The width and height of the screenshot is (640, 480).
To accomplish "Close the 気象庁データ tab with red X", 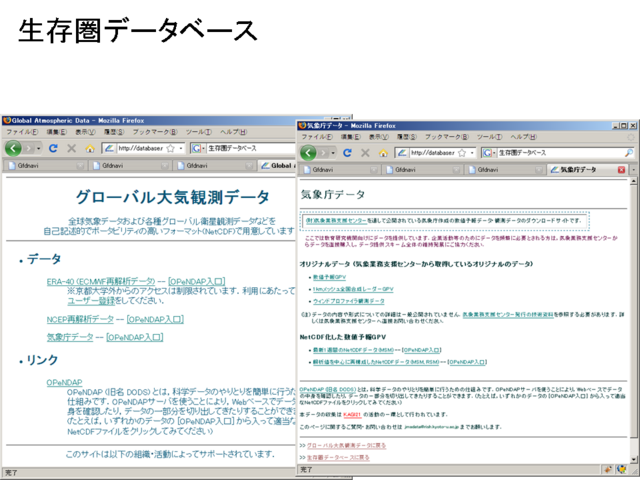I will [x=622, y=169].
